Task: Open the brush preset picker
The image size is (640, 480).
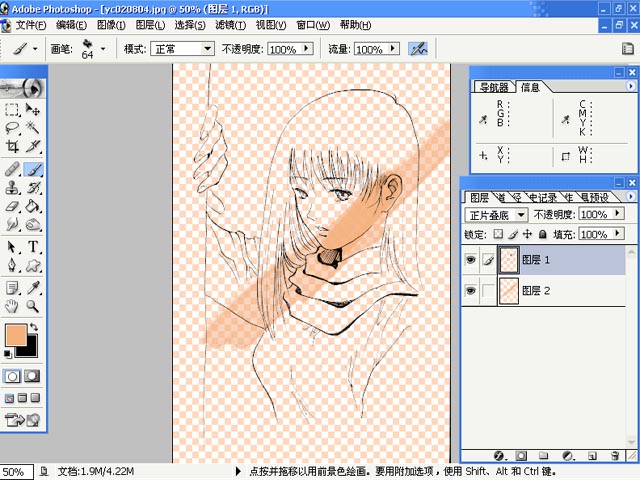Action: point(103,49)
